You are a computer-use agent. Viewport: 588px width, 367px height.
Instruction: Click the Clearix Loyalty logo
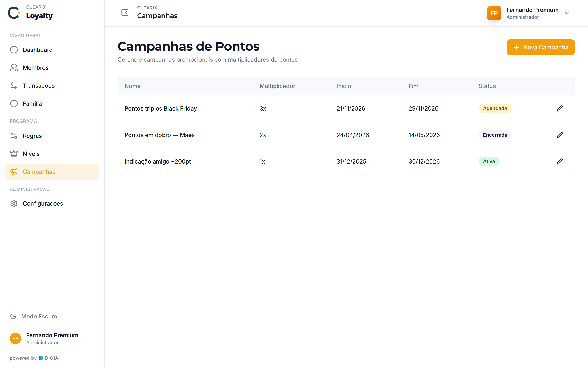pos(30,13)
